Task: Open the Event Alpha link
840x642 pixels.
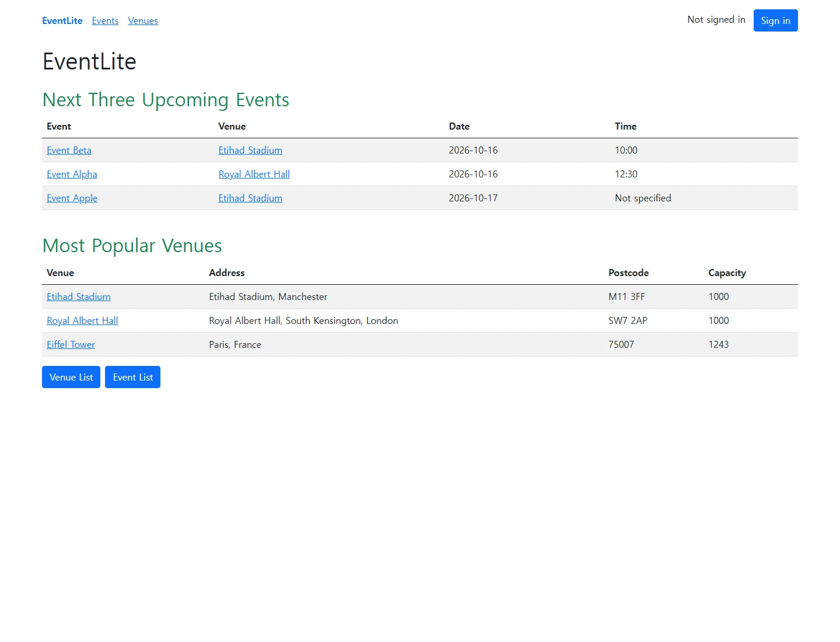Action: tap(72, 174)
